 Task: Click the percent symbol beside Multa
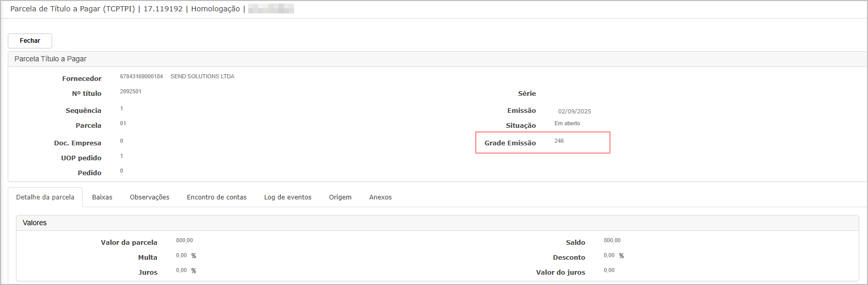tap(194, 256)
